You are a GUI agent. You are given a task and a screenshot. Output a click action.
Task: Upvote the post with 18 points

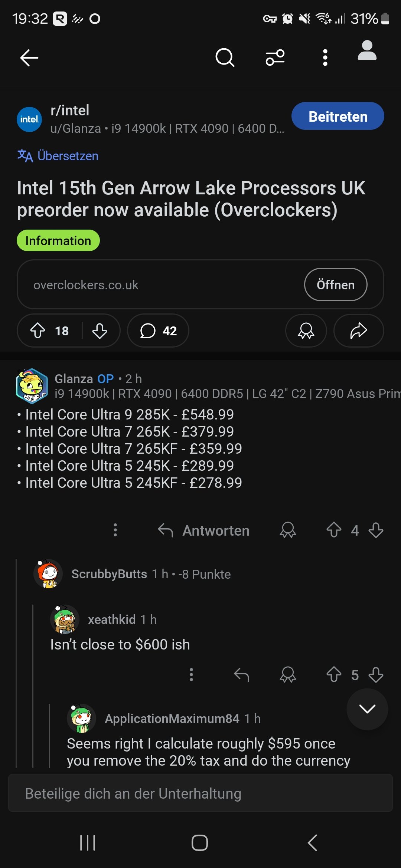point(38,331)
